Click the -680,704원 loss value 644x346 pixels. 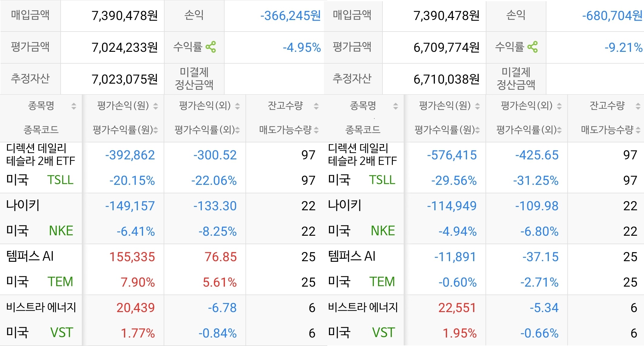point(612,16)
